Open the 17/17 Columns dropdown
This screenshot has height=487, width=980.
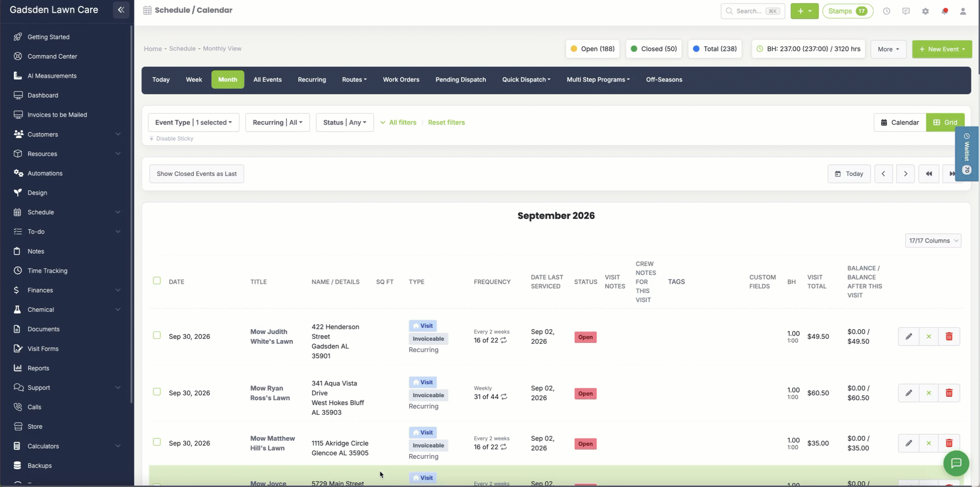933,241
